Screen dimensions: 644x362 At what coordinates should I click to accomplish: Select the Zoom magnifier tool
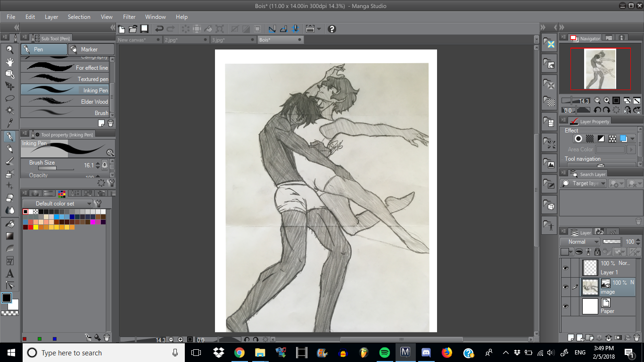(x=9, y=49)
